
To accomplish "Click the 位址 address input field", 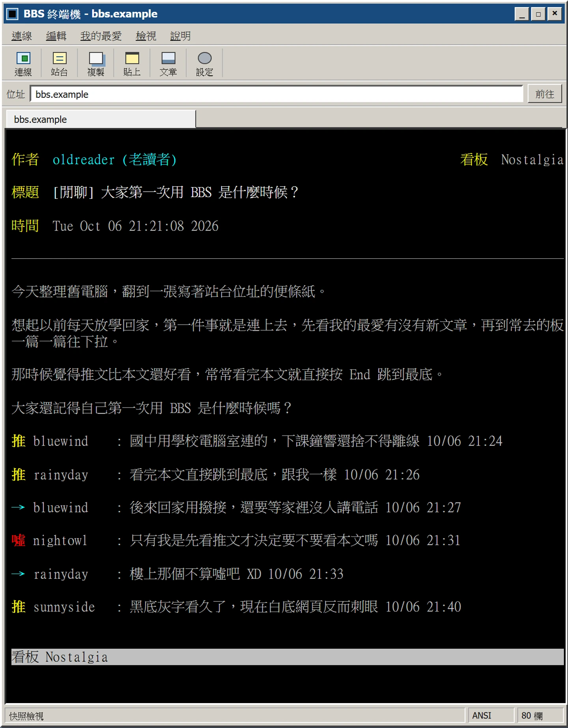I will [x=277, y=94].
